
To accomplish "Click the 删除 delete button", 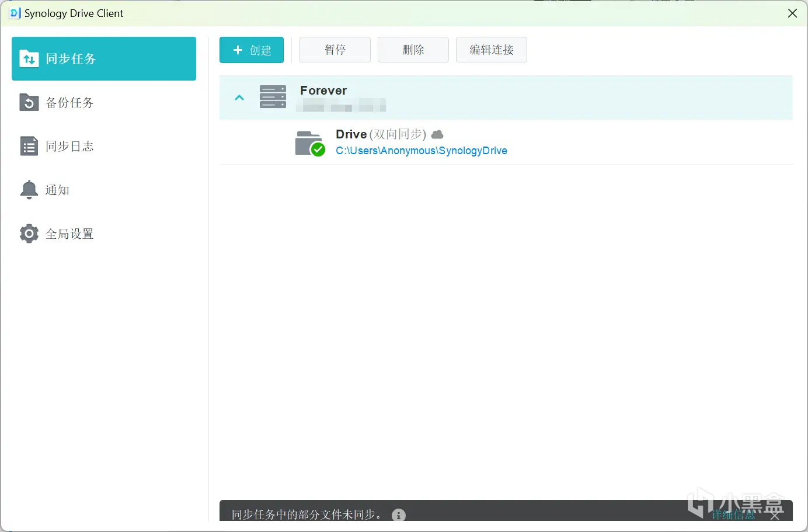I will click(x=413, y=50).
